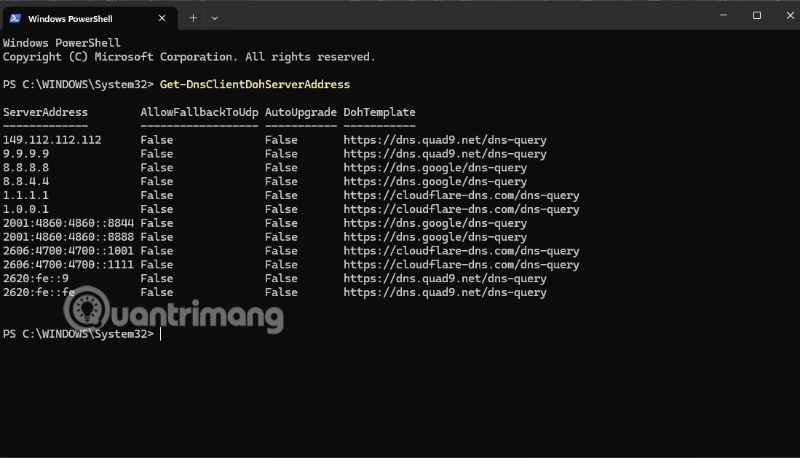Click server address 9.9.9.9

point(26,154)
